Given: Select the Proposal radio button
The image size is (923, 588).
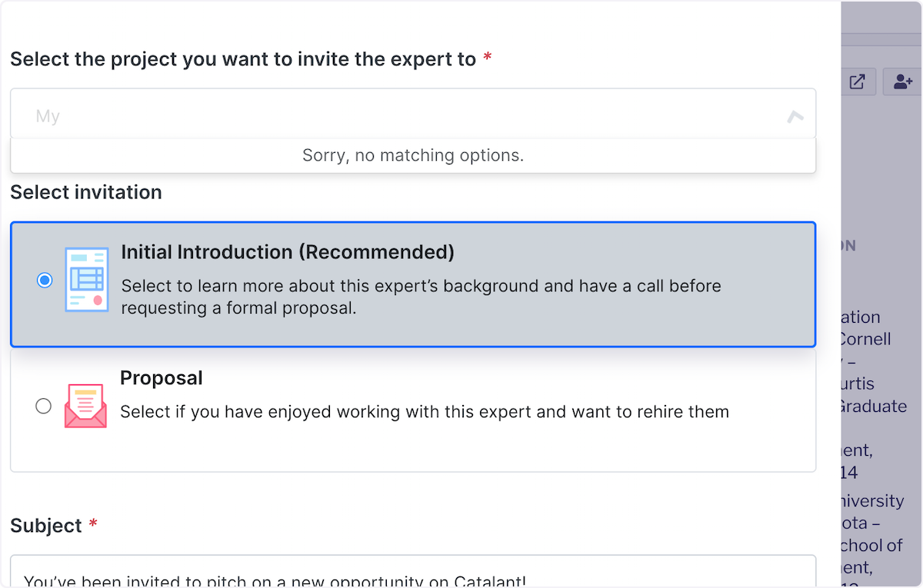Looking at the screenshot, I should [44, 406].
